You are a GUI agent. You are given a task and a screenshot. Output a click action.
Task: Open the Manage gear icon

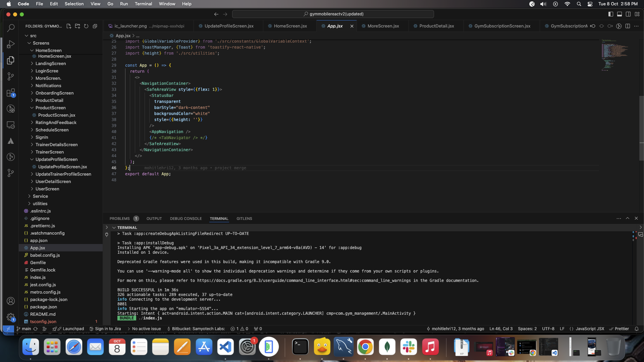pos(11,317)
